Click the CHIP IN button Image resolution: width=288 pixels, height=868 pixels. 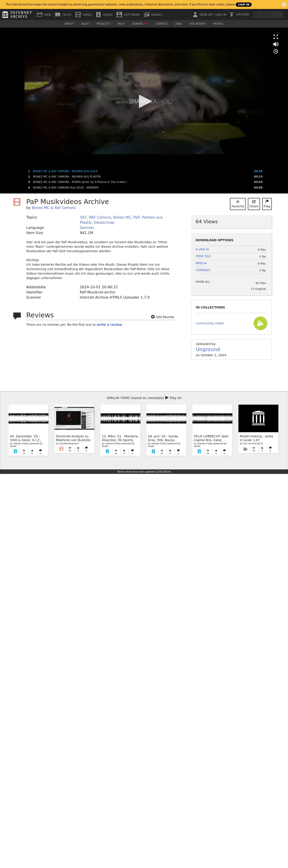pos(244,4)
